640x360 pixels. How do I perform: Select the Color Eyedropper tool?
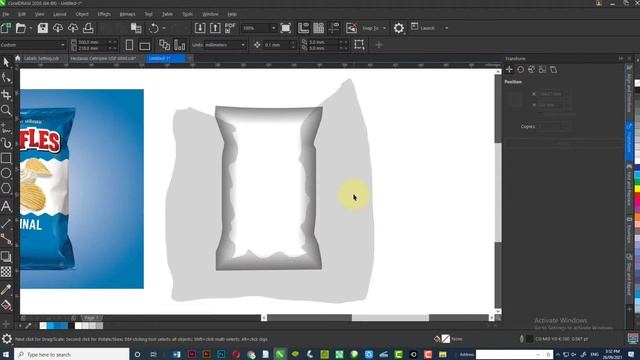tap(6, 289)
